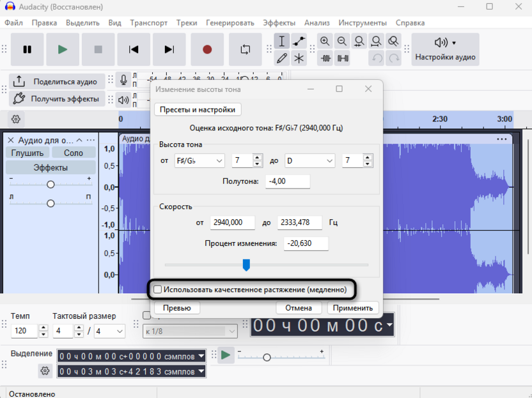Start playback with the green Play button
This screenshot has width=532, height=398.
pos(63,49)
